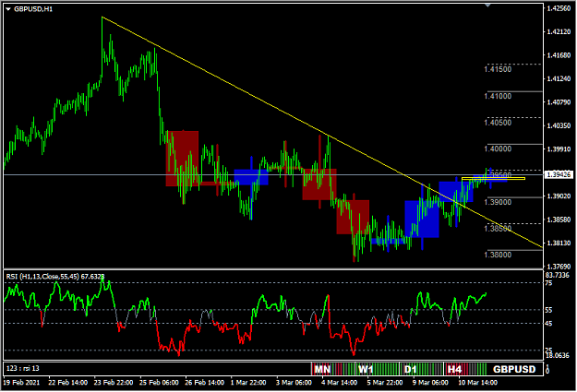Click the 19 Feb 2021 date label
577x392 pixels.
point(21,383)
